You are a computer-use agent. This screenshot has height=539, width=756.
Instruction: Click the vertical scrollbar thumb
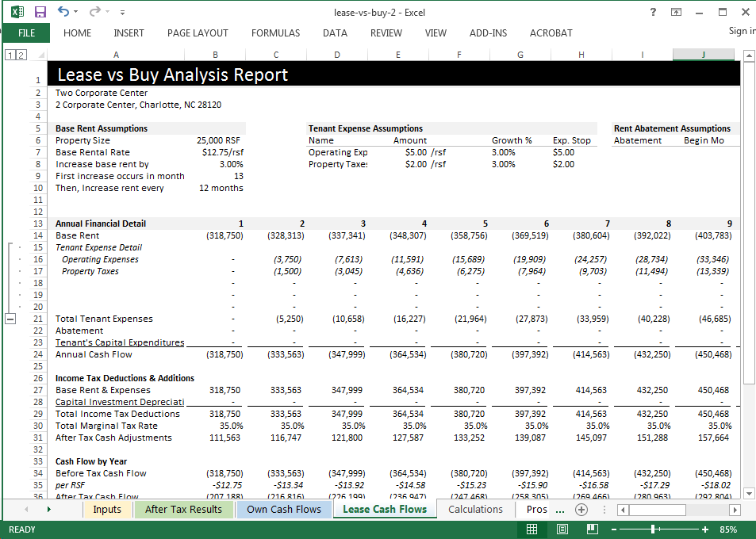(x=749, y=224)
